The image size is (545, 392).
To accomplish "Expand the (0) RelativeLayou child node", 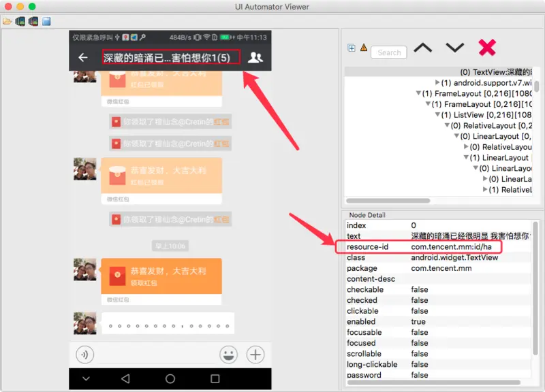I will pos(466,147).
